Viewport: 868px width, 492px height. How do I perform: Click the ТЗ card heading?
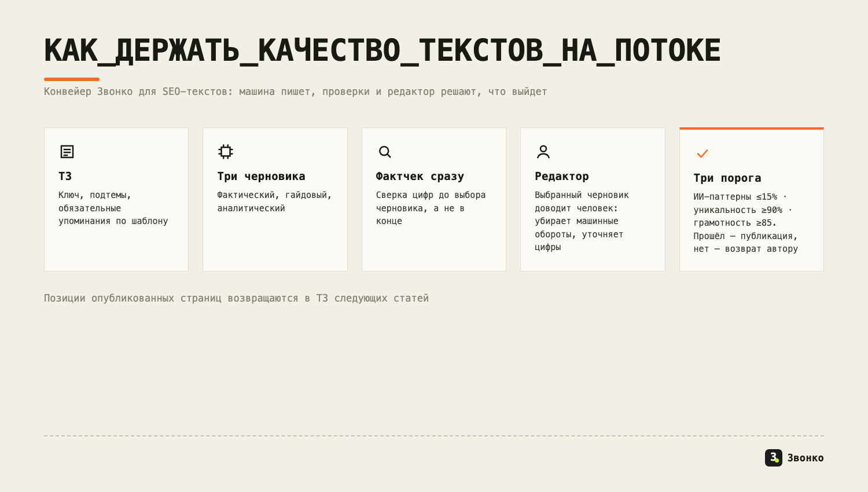point(65,176)
